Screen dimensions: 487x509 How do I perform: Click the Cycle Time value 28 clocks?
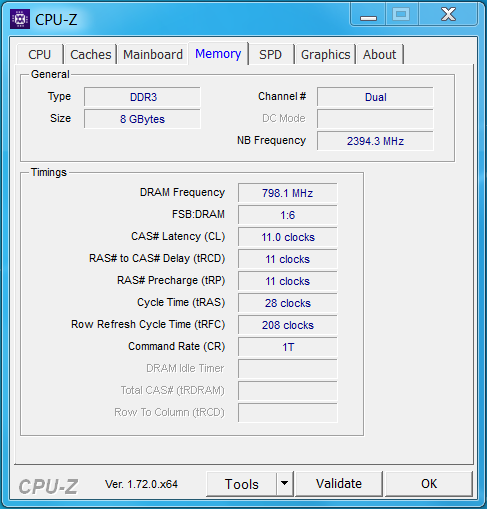[x=288, y=303]
